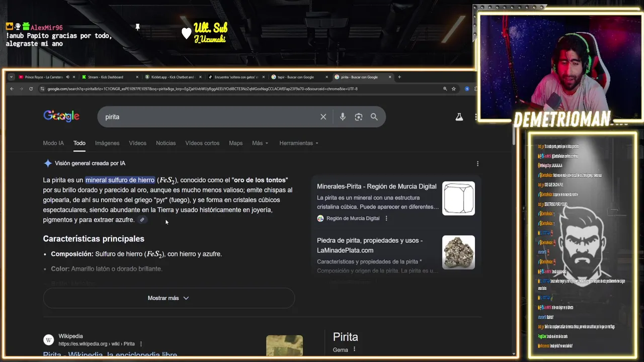Switch to Imágenes results
644x362 pixels.
(x=107, y=143)
